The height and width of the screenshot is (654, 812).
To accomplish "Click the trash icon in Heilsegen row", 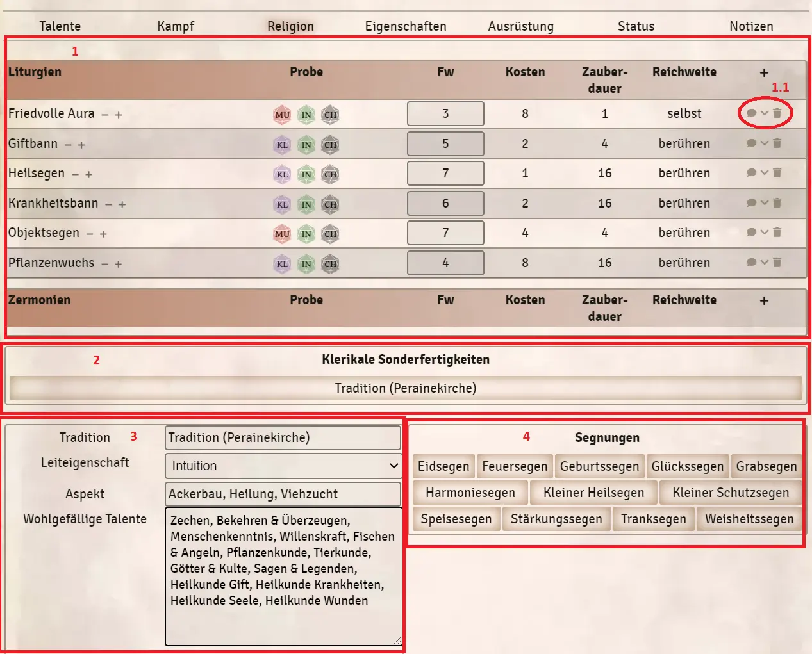I will click(x=777, y=173).
